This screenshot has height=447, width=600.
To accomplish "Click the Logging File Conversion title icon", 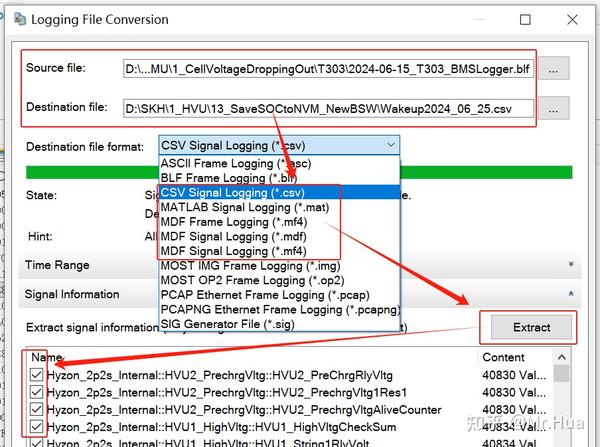I will [20, 19].
